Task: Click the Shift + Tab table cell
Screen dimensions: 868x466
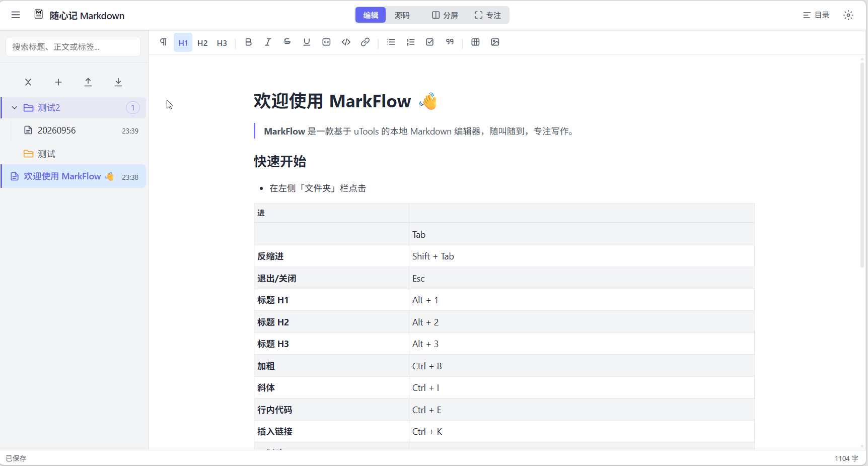Action: [582, 256]
